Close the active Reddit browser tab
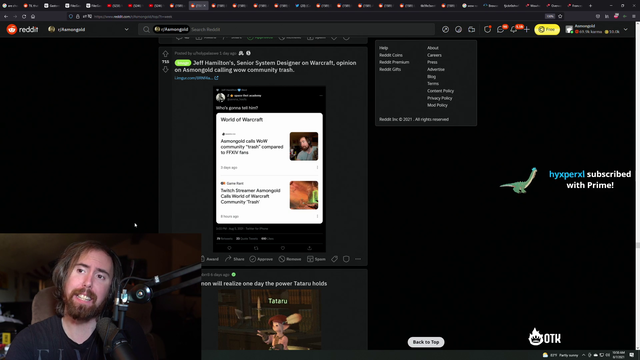The width and height of the screenshot is (640, 360). (204, 6)
